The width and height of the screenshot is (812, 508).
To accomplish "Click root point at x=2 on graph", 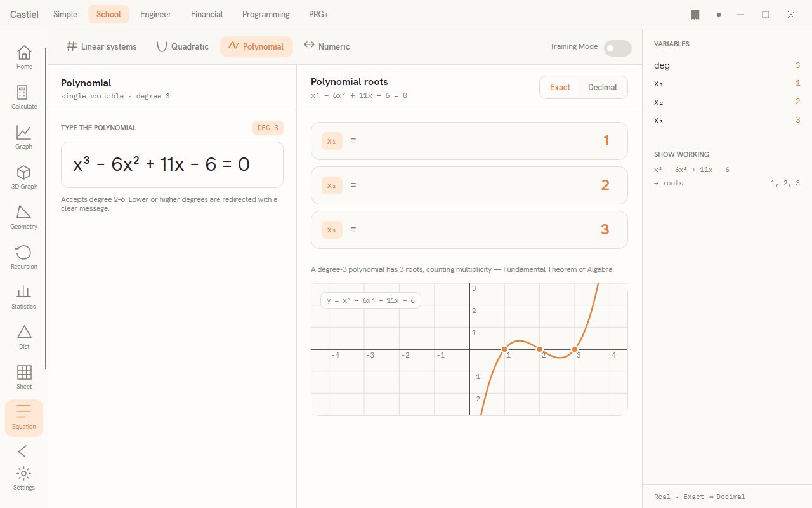I will pos(540,349).
